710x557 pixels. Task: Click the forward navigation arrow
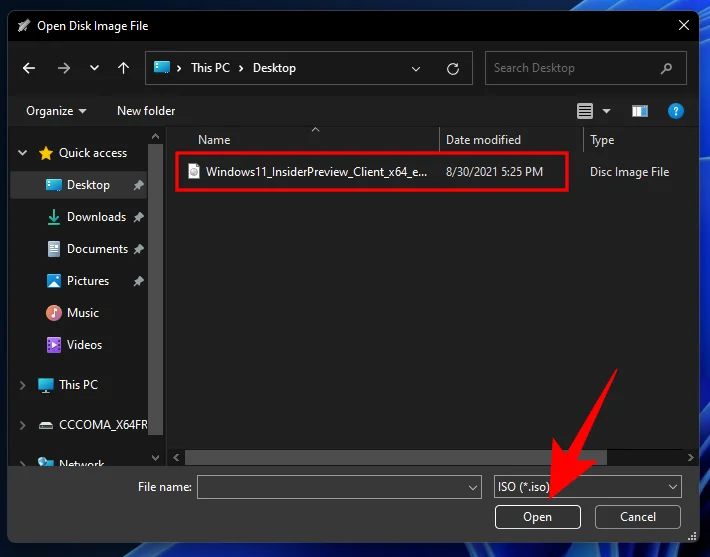pos(64,68)
